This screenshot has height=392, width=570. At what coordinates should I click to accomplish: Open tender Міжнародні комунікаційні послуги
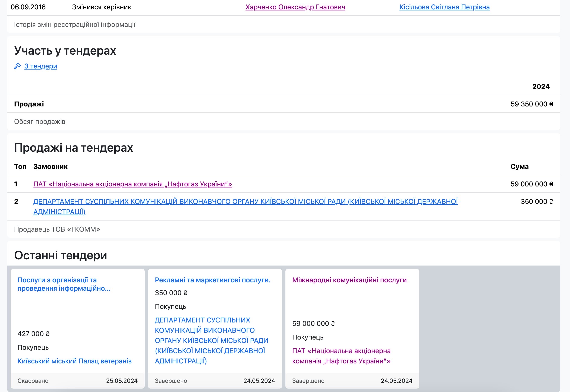[349, 280]
